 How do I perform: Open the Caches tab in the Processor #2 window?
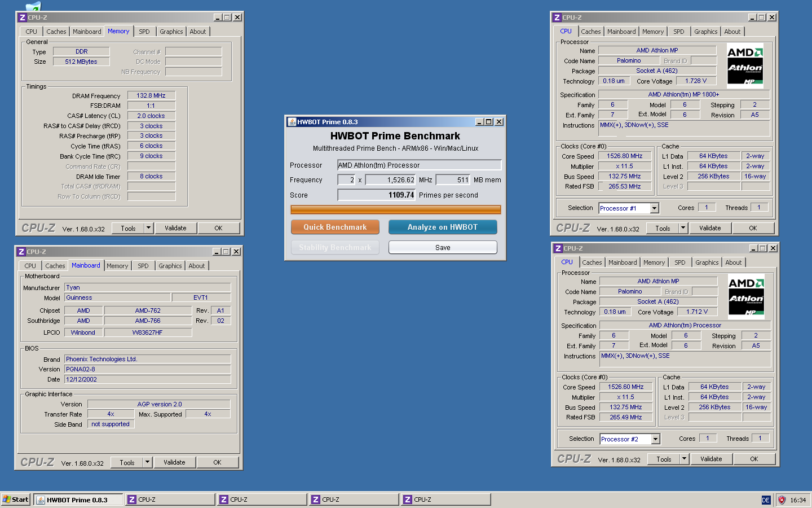(x=592, y=262)
